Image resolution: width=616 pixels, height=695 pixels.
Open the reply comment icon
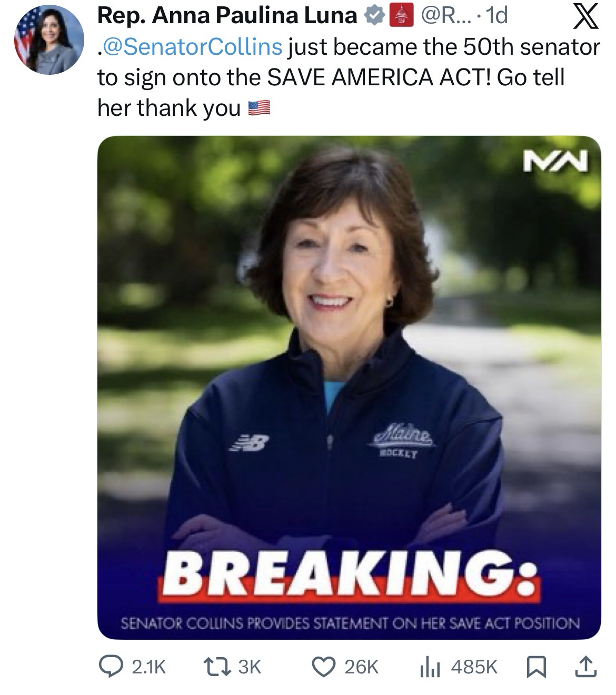pyautogui.click(x=111, y=667)
